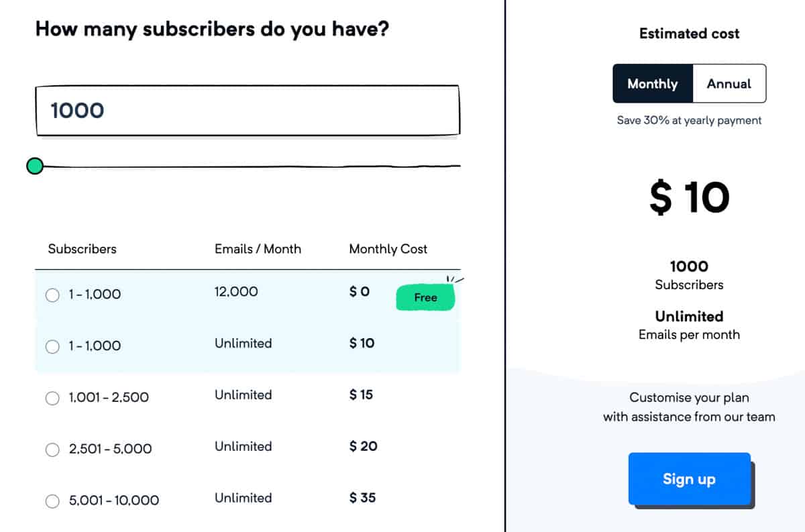Click the 'Customise your plan' text
Image resolution: width=805 pixels, height=532 pixels.
(689, 397)
